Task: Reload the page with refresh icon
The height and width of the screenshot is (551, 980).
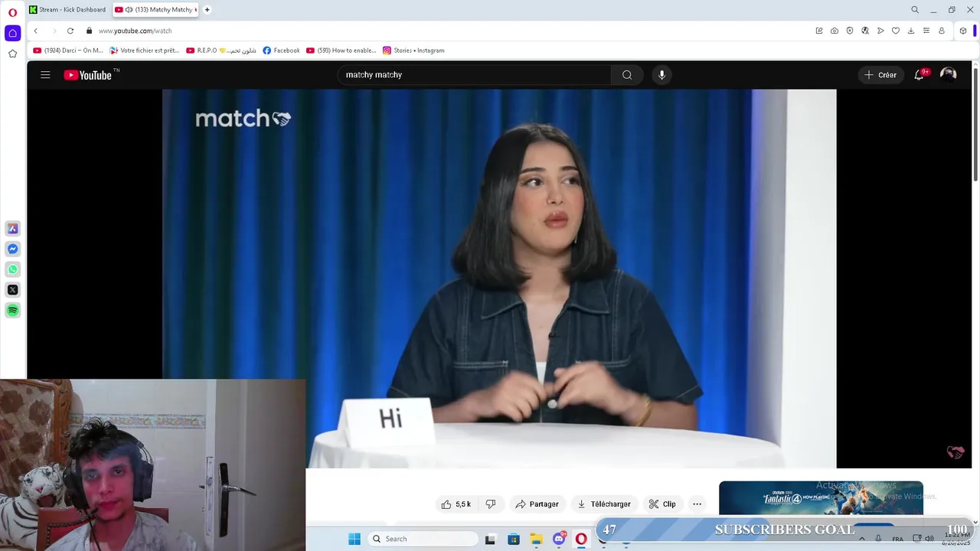Action: (70, 31)
